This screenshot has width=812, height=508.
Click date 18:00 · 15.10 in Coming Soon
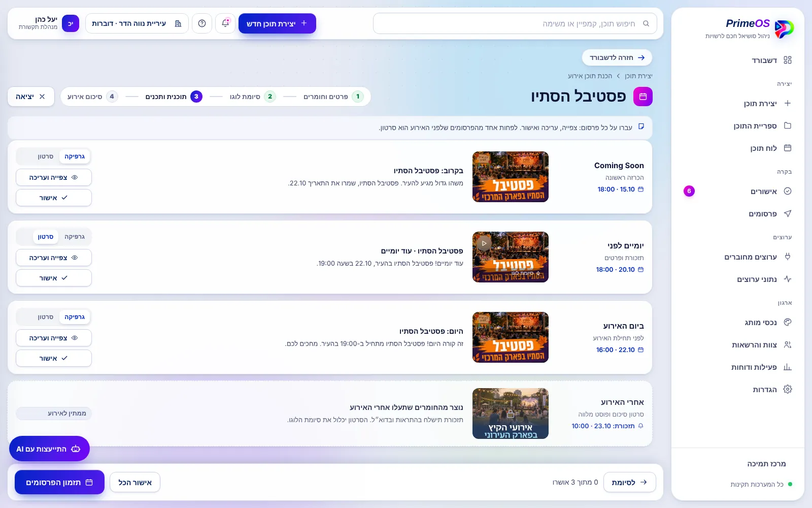tap(621, 189)
